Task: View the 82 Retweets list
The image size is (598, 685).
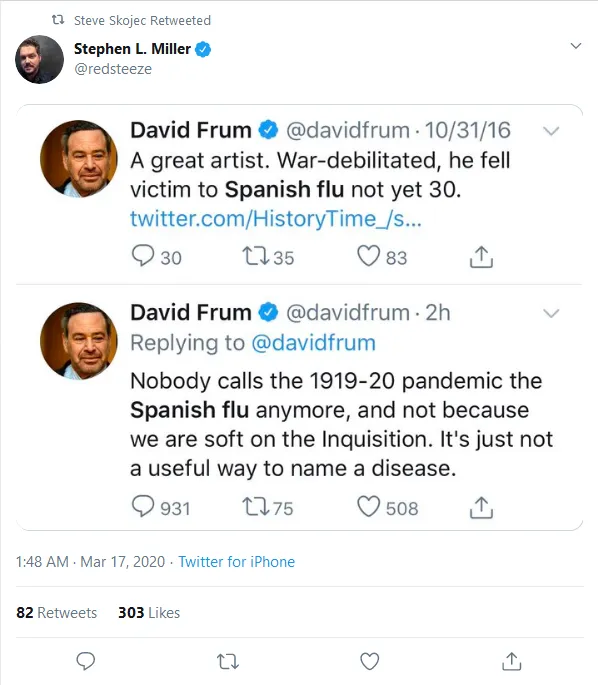Action: (56, 612)
